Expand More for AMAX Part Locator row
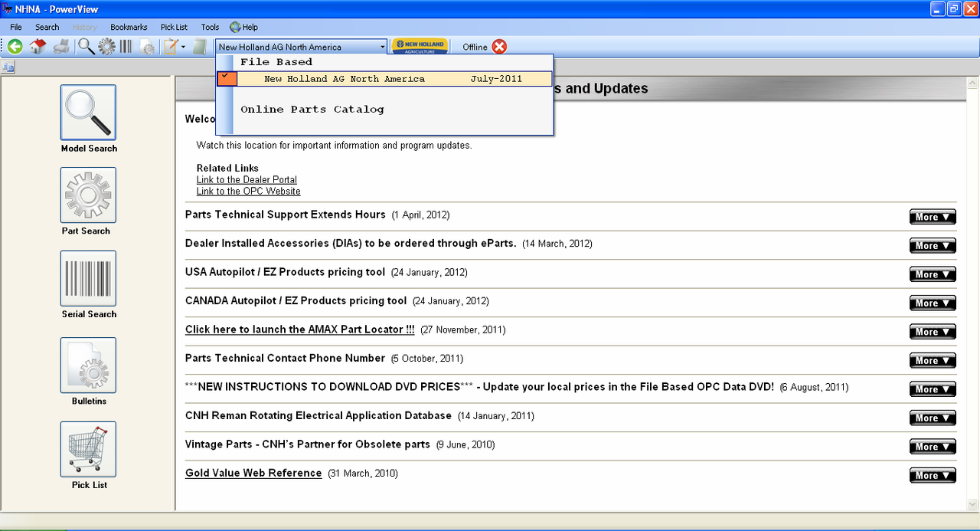The height and width of the screenshot is (531, 980). 933,332
